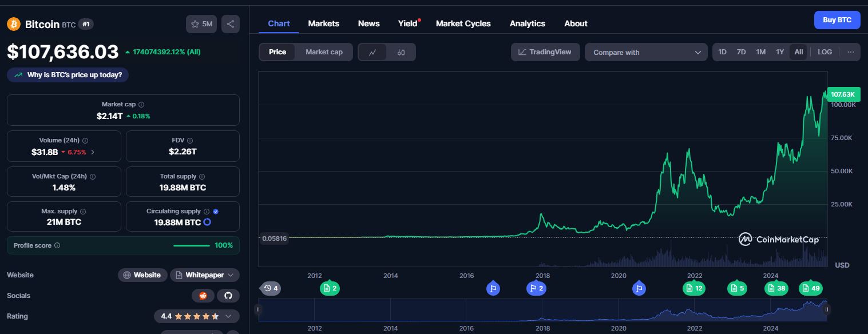Switch to candlestick chart view icon
868x334 pixels.
[x=401, y=52]
